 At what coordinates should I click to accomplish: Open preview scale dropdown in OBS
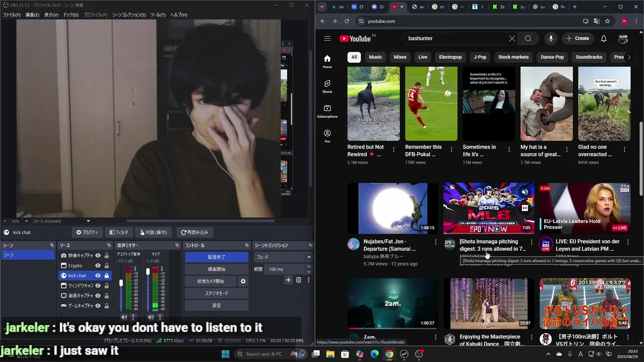click(x=88, y=221)
